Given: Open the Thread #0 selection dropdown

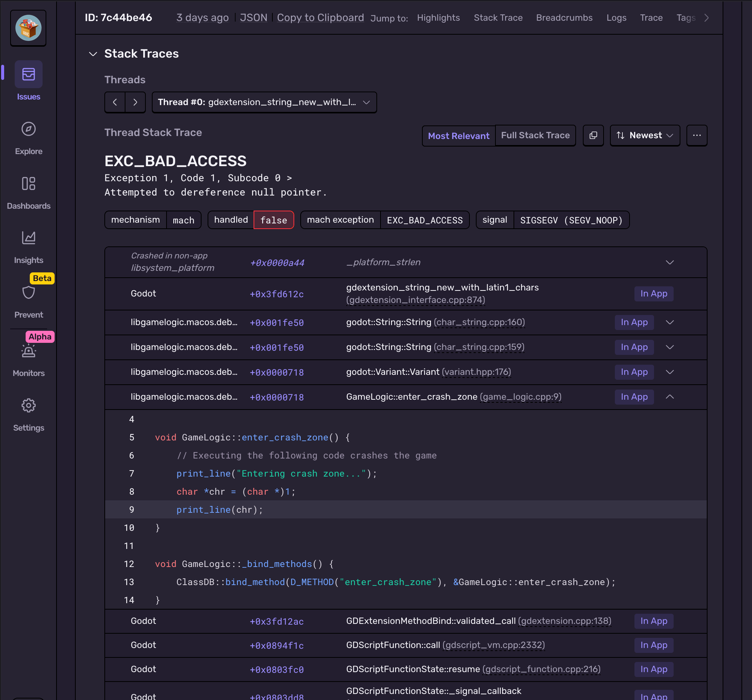Looking at the screenshot, I should click(x=264, y=102).
